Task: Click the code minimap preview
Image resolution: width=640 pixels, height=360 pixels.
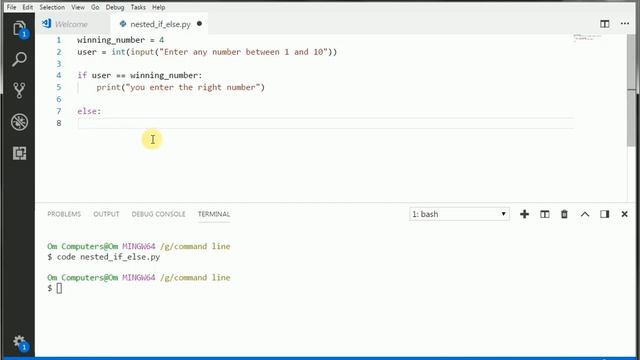Action: click(588, 38)
